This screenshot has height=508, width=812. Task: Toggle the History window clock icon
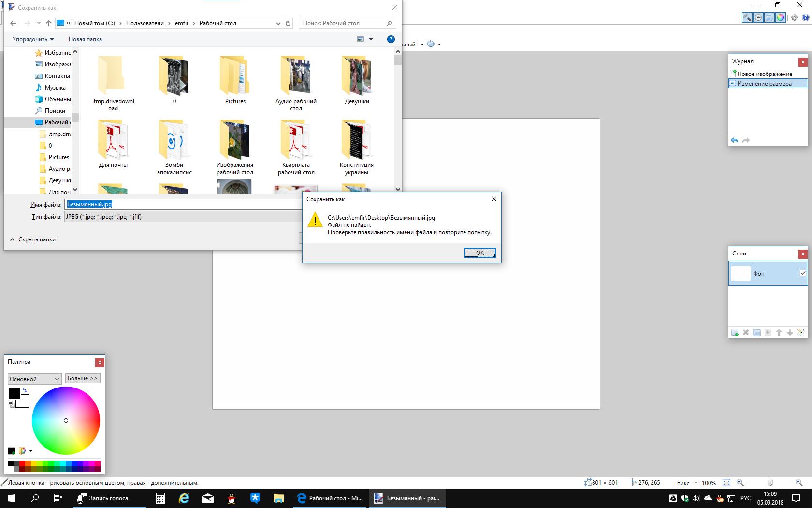pyautogui.click(x=758, y=18)
